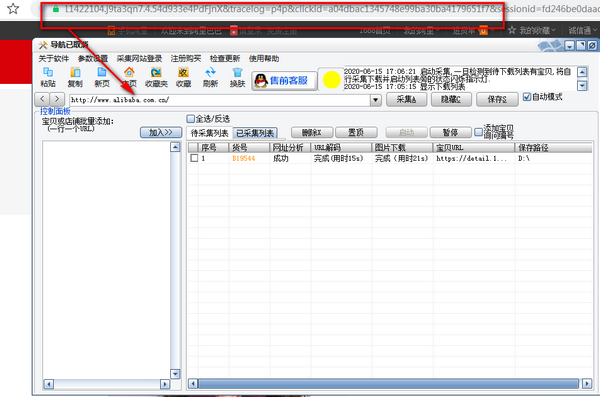Viewport: 600px width, 397px height.
Task: Click the 收藏 bookmark icon
Action: point(183,77)
